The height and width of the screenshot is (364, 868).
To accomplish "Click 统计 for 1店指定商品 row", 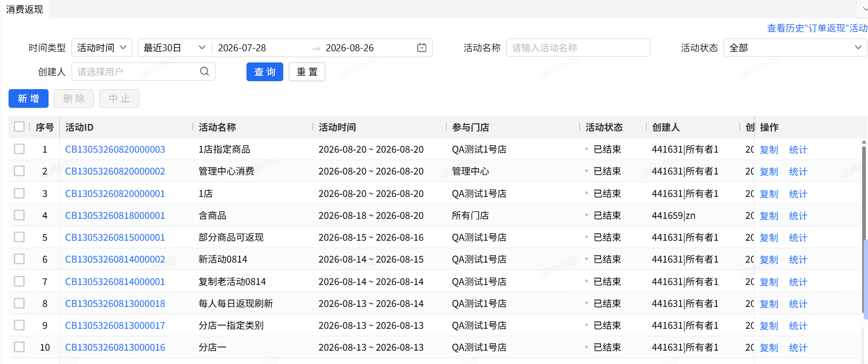I will pyautogui.click(x=798, y=149).
